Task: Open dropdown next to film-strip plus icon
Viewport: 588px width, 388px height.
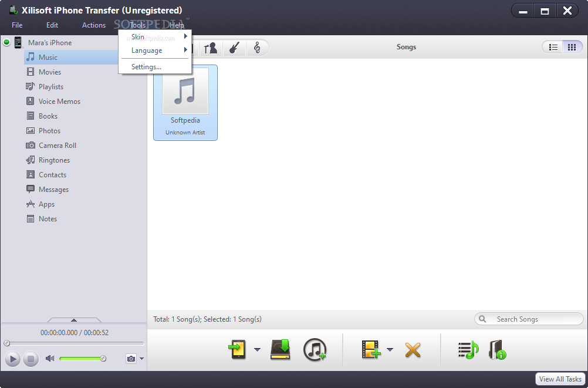Action: 390,349
